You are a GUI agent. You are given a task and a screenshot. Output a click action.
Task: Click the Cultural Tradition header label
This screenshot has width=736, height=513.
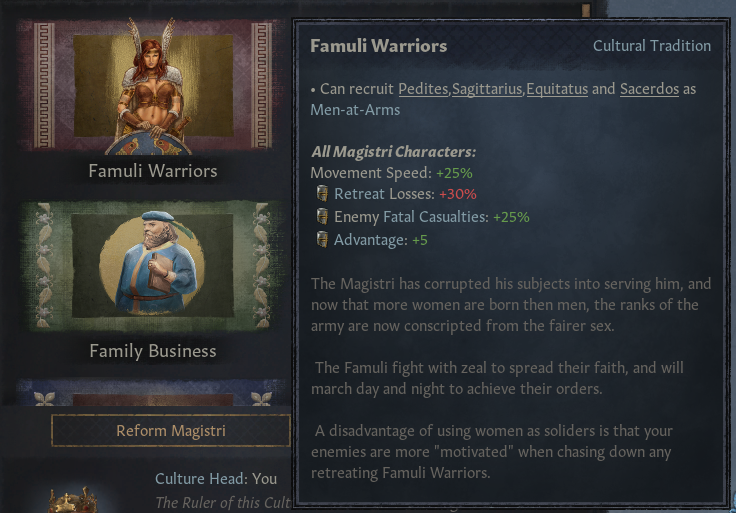pos(652,46)
